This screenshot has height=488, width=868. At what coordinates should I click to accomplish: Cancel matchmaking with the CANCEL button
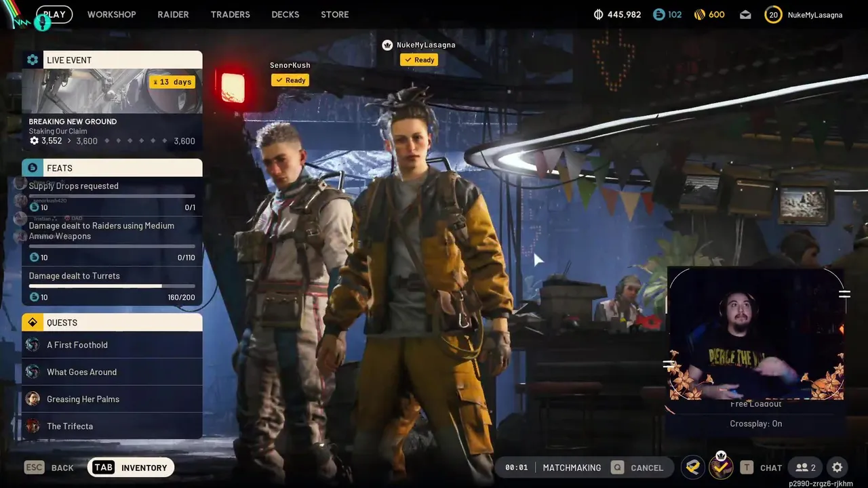click(647, 468)
